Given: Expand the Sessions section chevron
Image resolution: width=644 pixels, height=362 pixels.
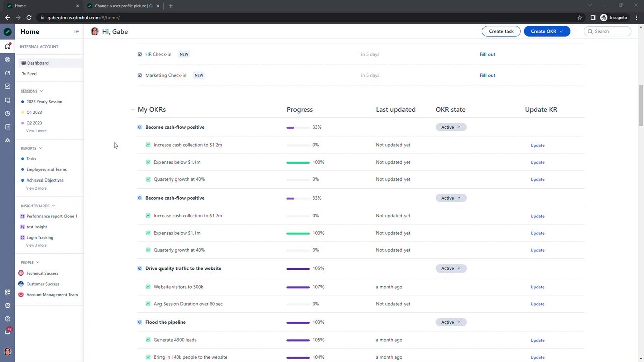Looking at the screenshot, I should [41, 91].
